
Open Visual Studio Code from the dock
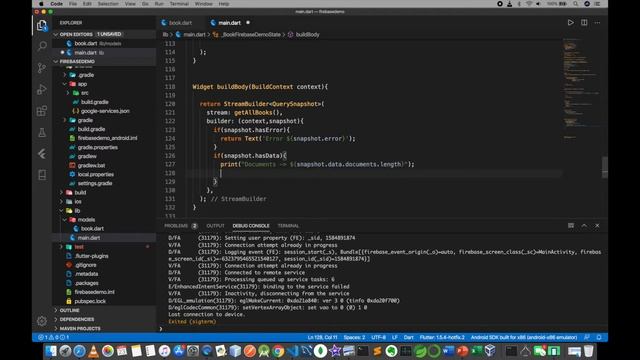[x=293, y=351]
